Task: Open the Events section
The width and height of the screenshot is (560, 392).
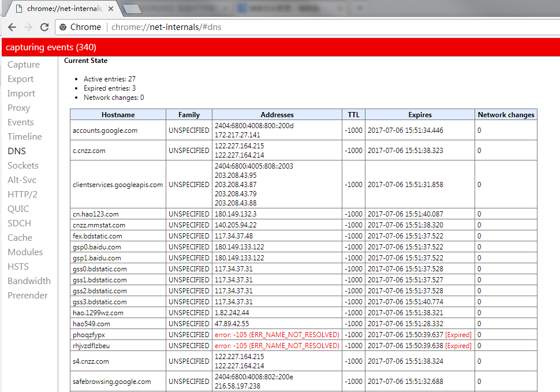Action: 20,122
